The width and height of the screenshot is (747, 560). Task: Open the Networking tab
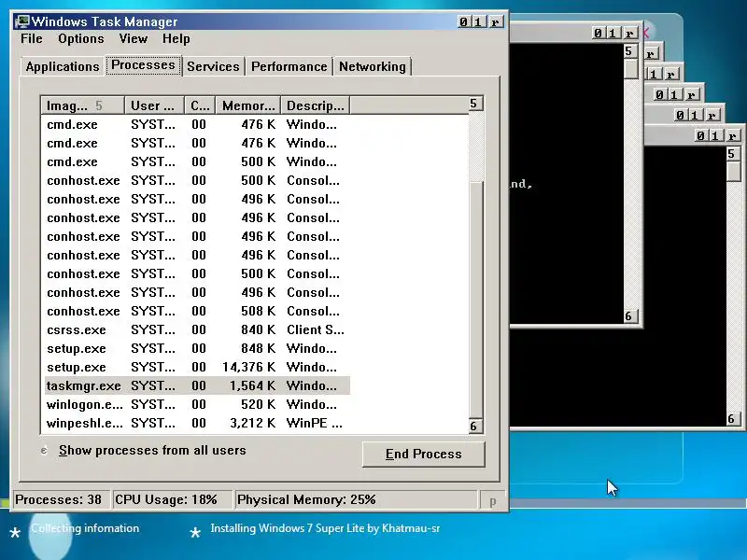372,66
